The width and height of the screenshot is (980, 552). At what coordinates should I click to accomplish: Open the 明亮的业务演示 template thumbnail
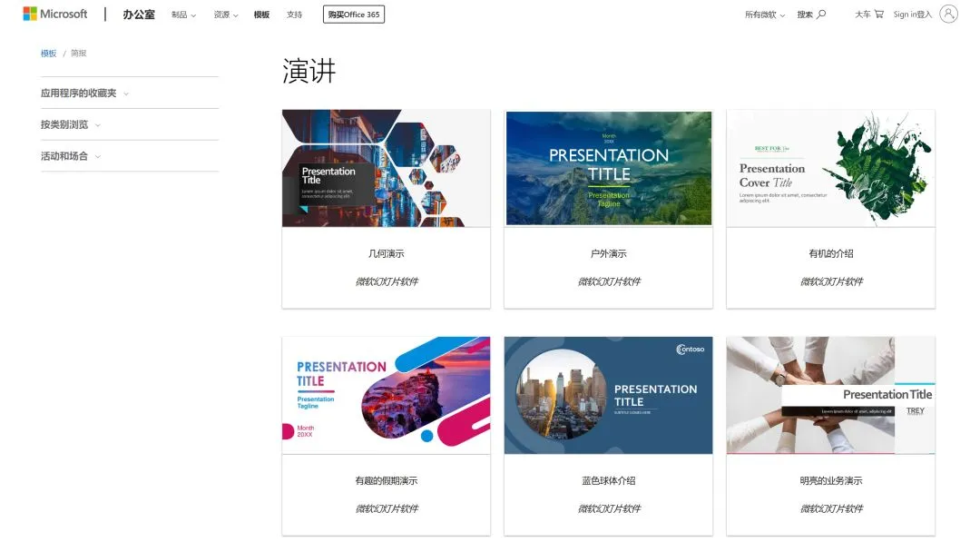(x=830, y=395)
